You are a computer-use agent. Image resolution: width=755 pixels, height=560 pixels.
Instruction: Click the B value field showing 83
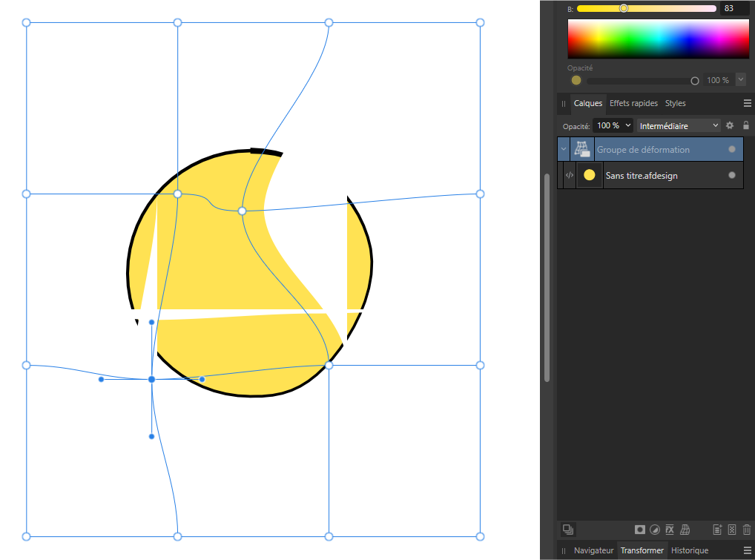coord(734,8)
